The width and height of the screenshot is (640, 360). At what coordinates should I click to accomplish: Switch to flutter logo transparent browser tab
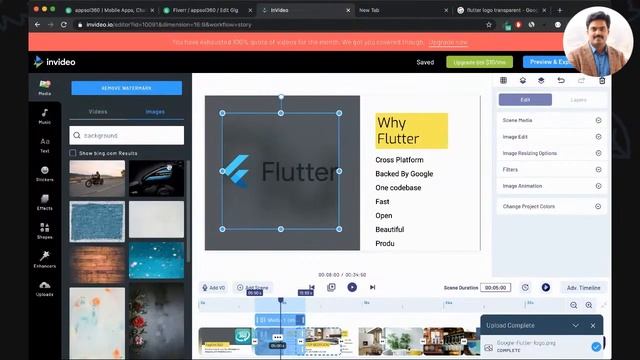tap(501, 10)
